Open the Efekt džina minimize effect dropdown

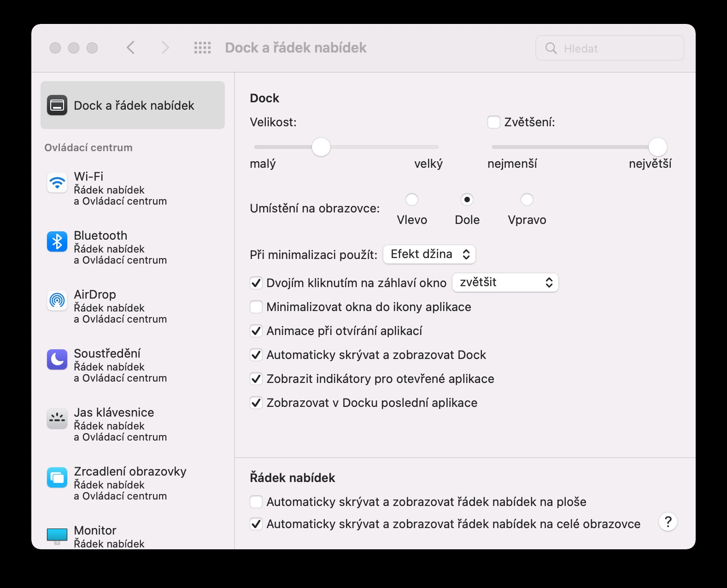pyautogui.click(x=429, y=254)
